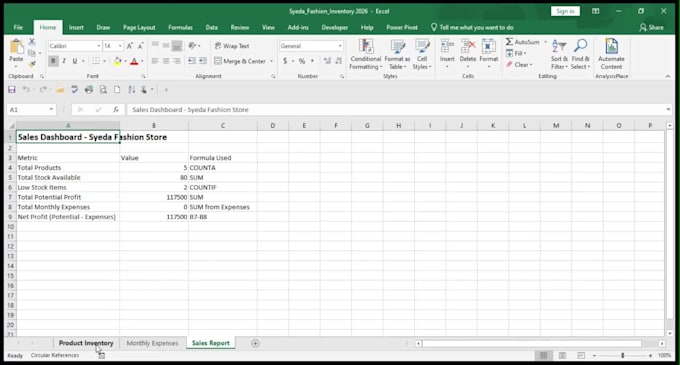The width and height of the screenshot is (680, 365).
Task: Decrease font size with the smaller A icon
Action: pyautogui.click(x=140, y=46)
